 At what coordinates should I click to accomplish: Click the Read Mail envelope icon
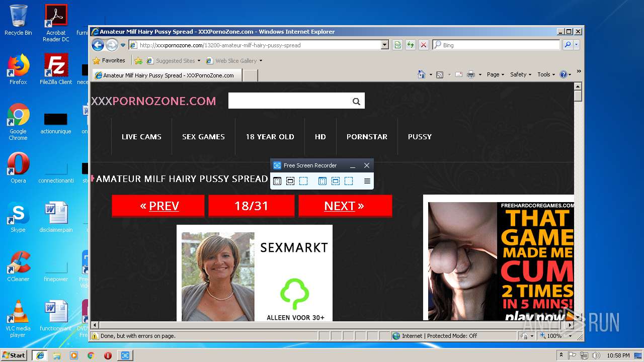coord(458,74)
